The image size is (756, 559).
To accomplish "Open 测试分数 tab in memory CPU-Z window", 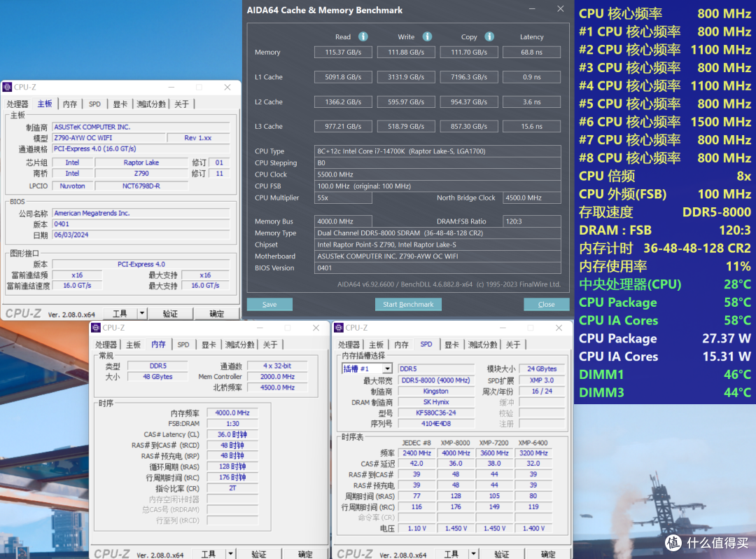I will 239,345.
